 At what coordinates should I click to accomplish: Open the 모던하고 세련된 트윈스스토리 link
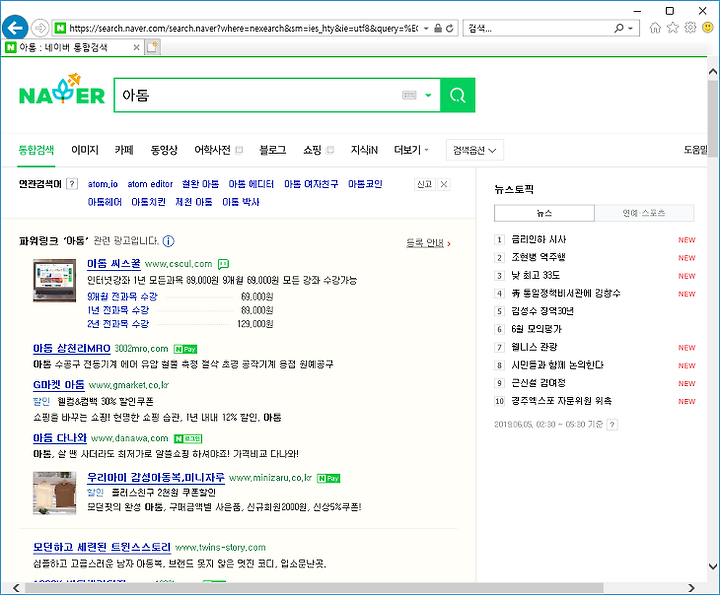pyautogui.click(x=102, y=547)
